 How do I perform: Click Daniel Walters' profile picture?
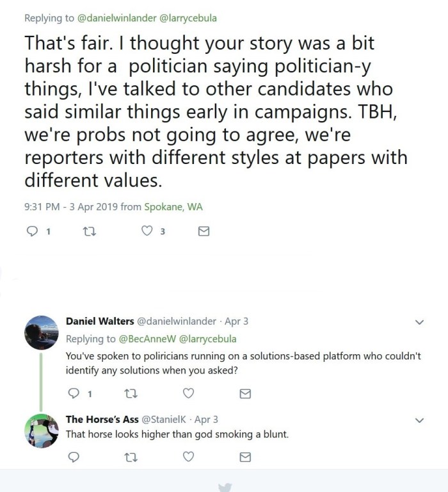click(42, 333)
